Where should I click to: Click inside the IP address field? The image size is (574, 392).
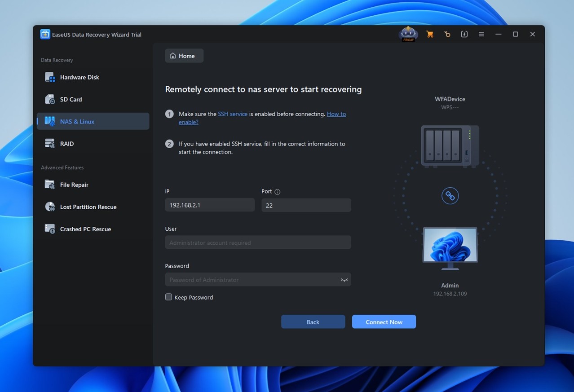(209, 205)
